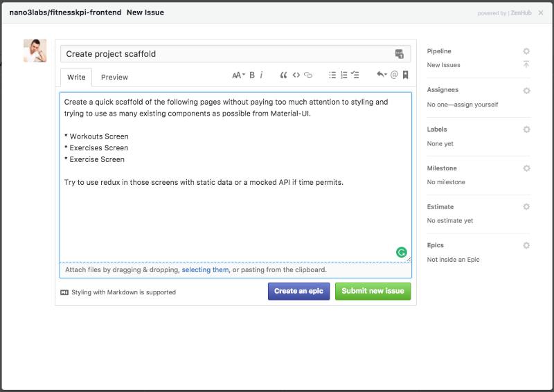Click the 'selecting them' file link

coord(205,270)
